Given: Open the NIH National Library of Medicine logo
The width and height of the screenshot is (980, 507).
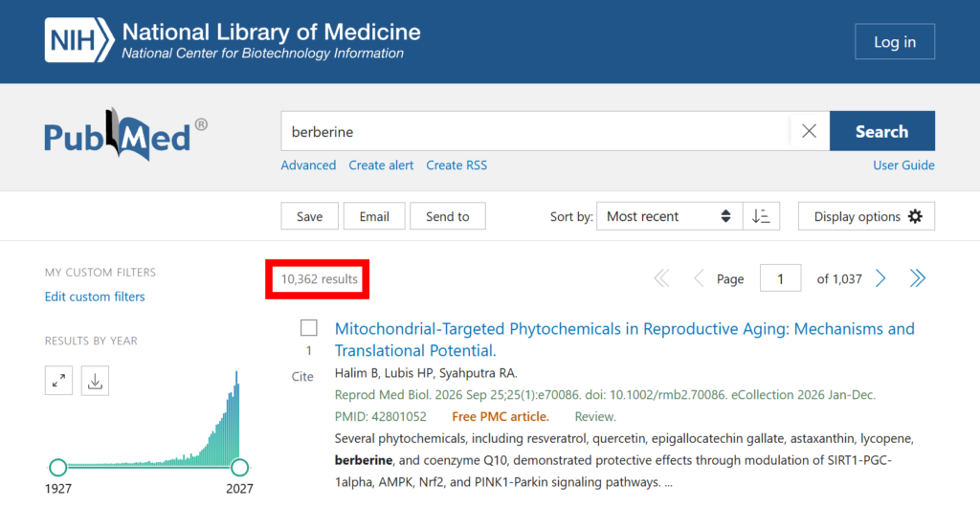Looking at the screenshot, I should click(x=233, y=40).
